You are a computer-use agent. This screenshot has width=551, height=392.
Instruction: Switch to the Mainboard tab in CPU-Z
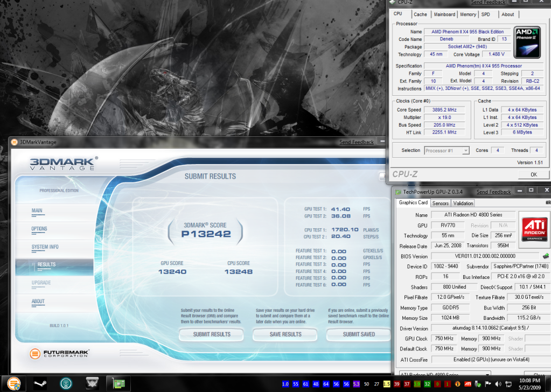point(444,15)
